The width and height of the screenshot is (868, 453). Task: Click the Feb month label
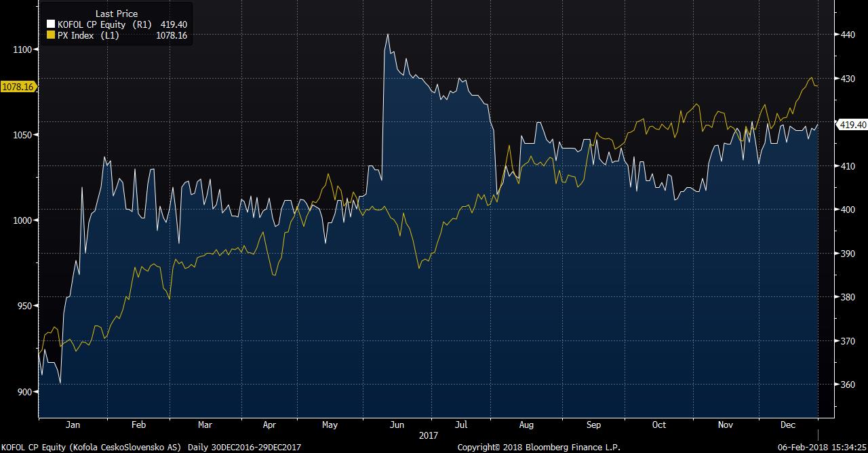click(x=138, y=425)
